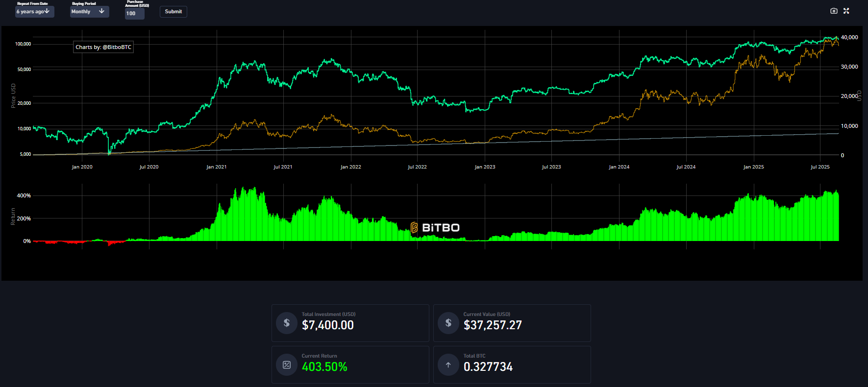Click the Charts by @BitboBTC label

103,47
